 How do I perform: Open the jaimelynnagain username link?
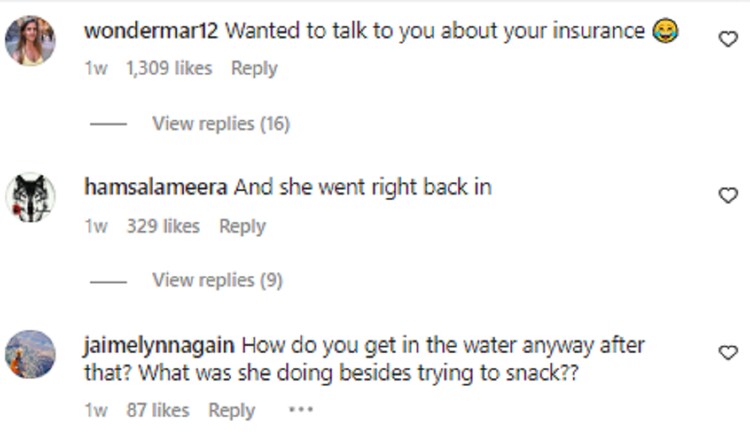pos(160,345)
